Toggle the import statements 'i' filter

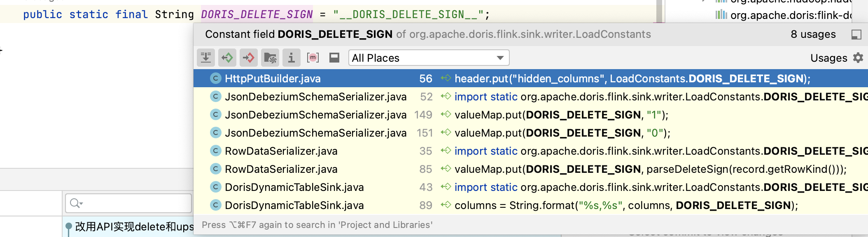click(291, 58)
